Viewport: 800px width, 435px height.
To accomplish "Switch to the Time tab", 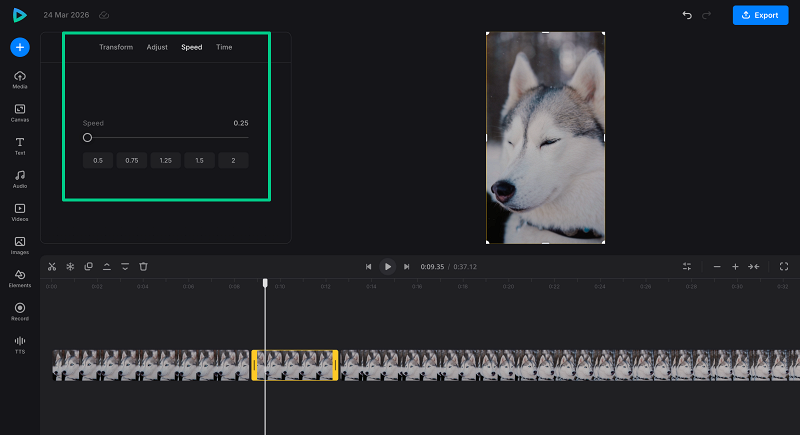I will tap(224, 47).
